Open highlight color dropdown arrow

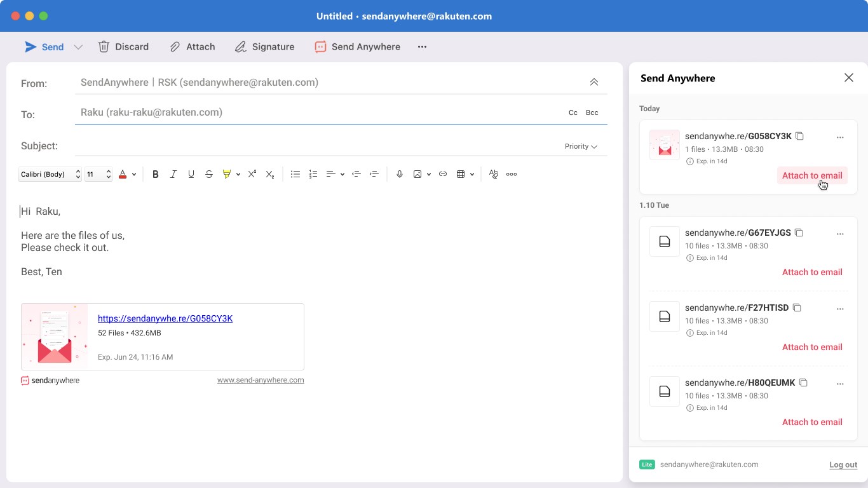pos(238,174)
